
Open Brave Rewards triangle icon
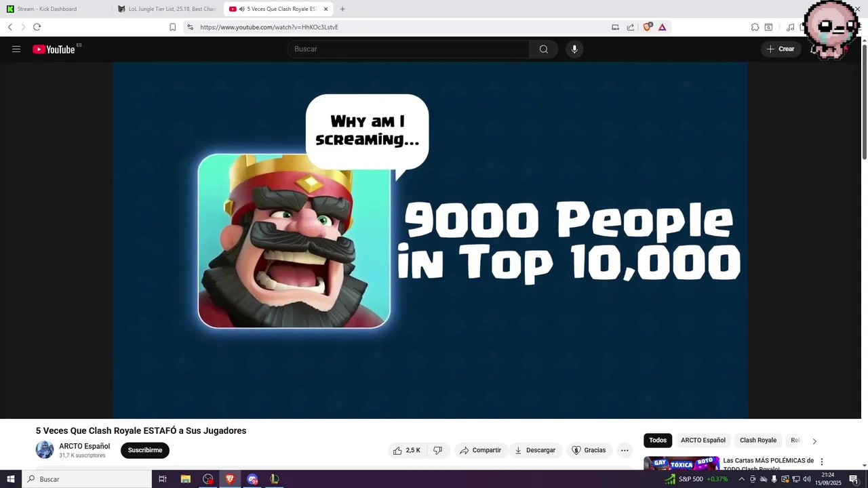pos(663,27)
